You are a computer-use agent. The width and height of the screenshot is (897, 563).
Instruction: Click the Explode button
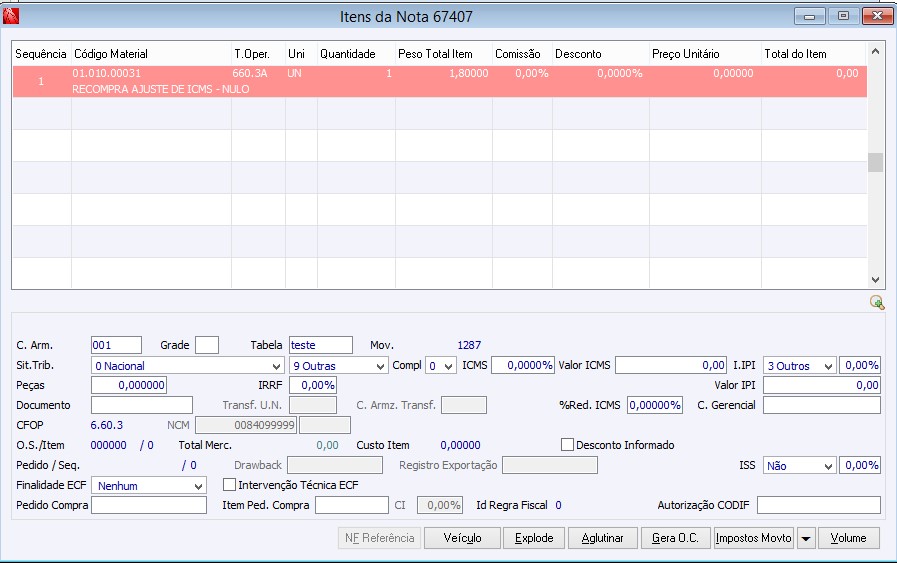pyautogui.click(x=534, y=538)
